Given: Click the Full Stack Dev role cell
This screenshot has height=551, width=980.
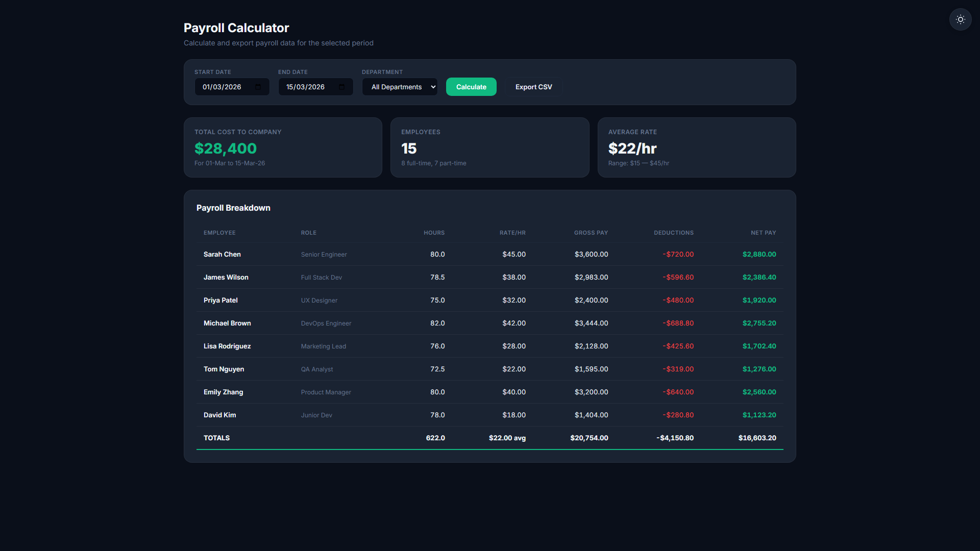Looking at the screenshot, I should click(x=321, y=277).
